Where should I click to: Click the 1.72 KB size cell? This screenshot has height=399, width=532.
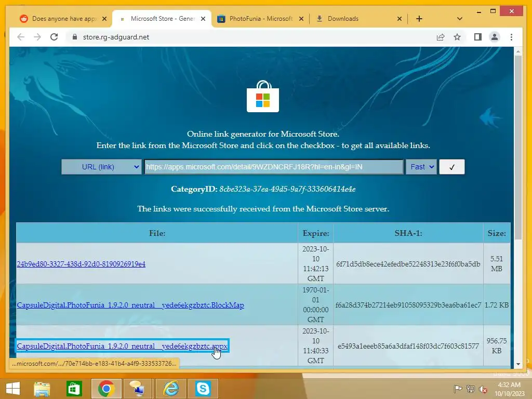pyautogui.click(x=497, y=305)
